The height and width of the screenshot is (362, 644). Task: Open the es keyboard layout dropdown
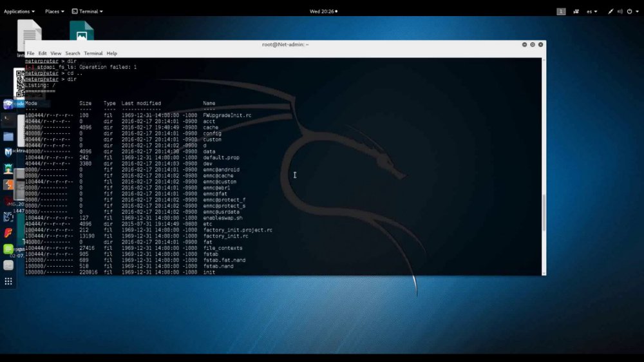click(592, 12)
